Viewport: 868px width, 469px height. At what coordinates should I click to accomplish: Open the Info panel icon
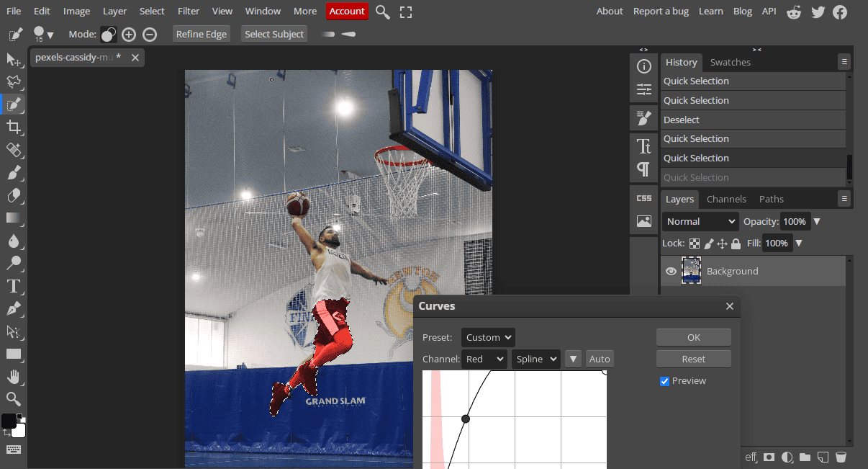coord(644,66)
